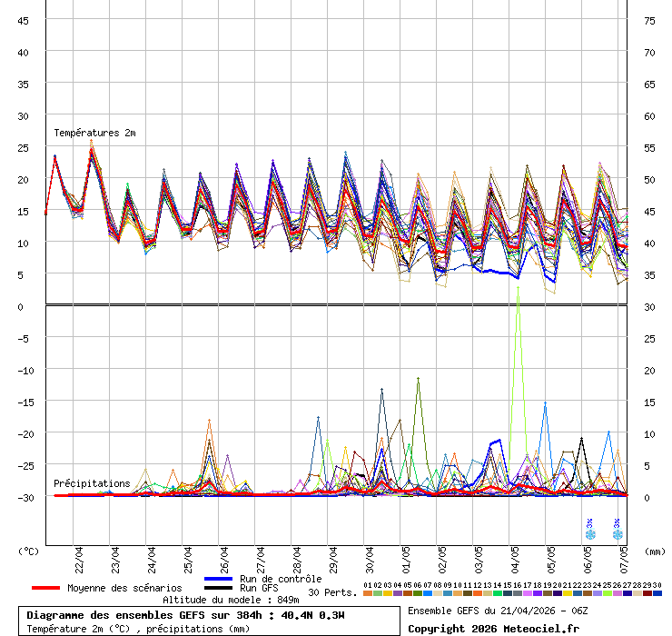The image size is (672, 636).
Task: Select perturbation 01 color swatch
Action: pos(368,593)
